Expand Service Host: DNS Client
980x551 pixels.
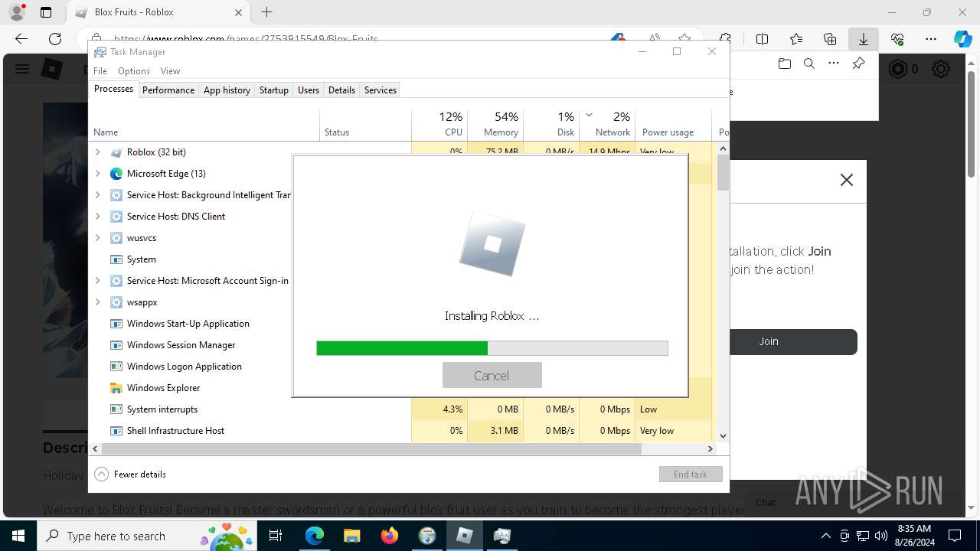pyautogui.click(x=97, y=217)
